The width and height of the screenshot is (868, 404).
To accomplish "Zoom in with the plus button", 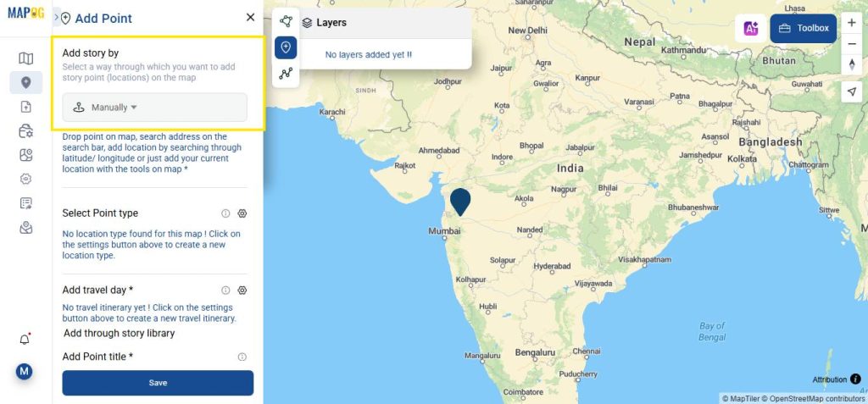I will [851, 23].
